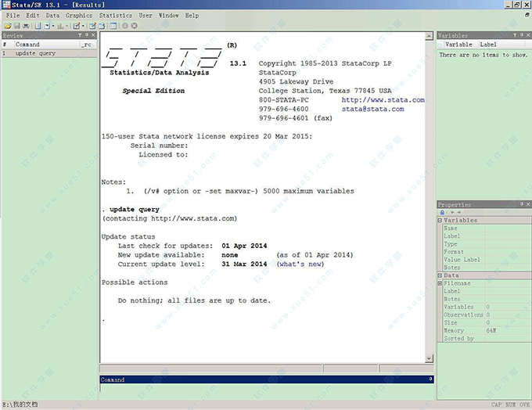Open the Statistics menu
Viewport: 532px width, 410px height.
(x=116, y=16)
